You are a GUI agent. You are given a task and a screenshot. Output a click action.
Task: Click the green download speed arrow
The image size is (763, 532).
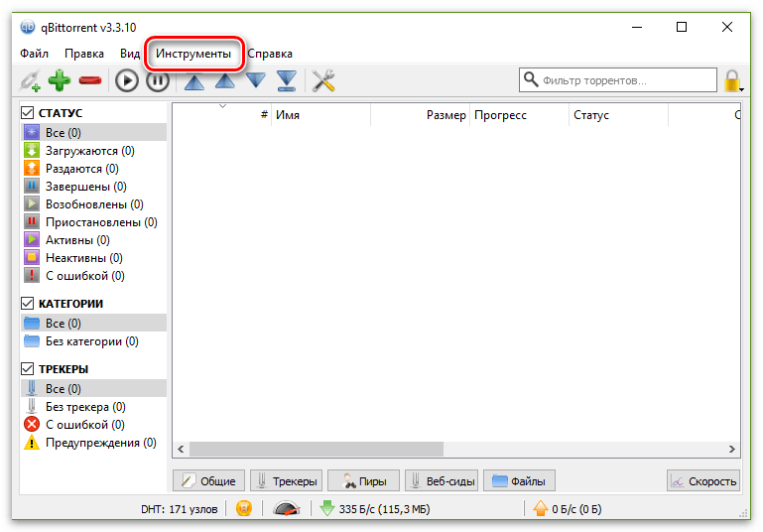coord(327,508)
